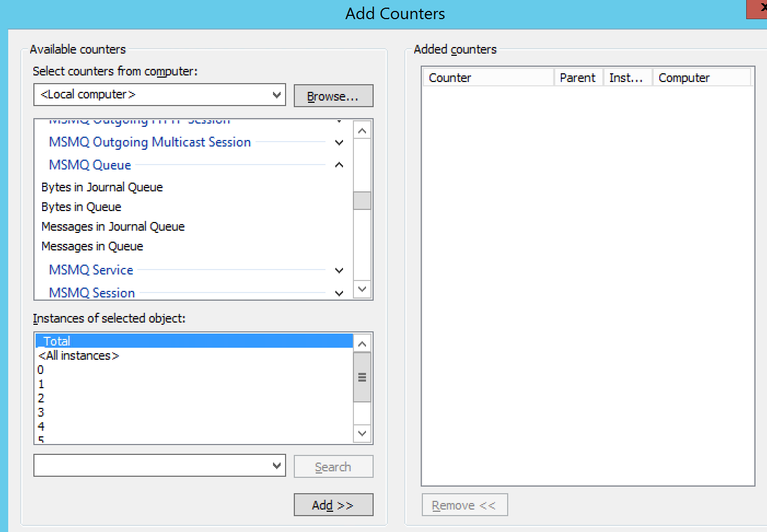Click the Computer column header
This screenshot has width=767, height=532.
701,78
